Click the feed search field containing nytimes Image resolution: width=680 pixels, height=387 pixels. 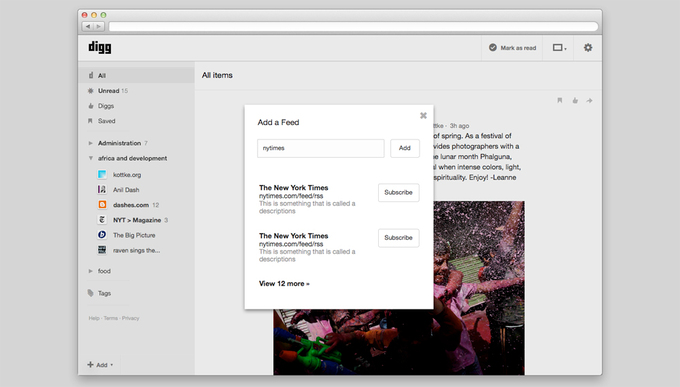tap(320, 148)
